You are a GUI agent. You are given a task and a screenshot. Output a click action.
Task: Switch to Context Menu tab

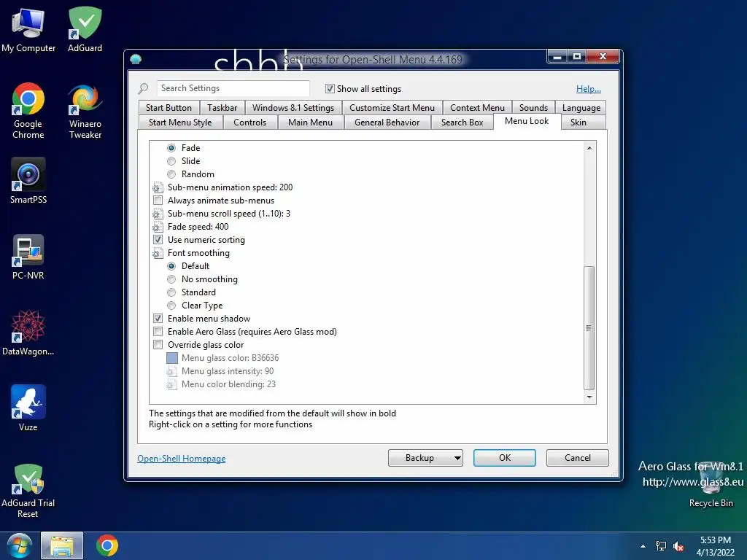(x=477, y=108)
